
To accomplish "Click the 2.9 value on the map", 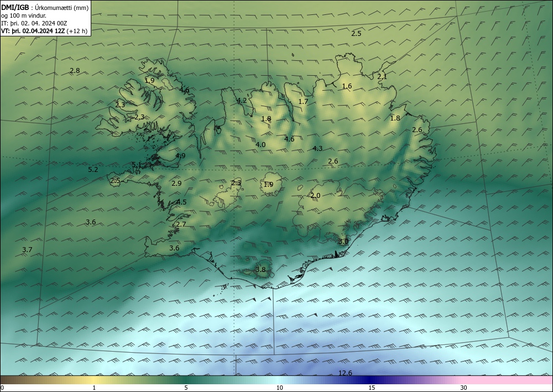I will coord(177,184).
